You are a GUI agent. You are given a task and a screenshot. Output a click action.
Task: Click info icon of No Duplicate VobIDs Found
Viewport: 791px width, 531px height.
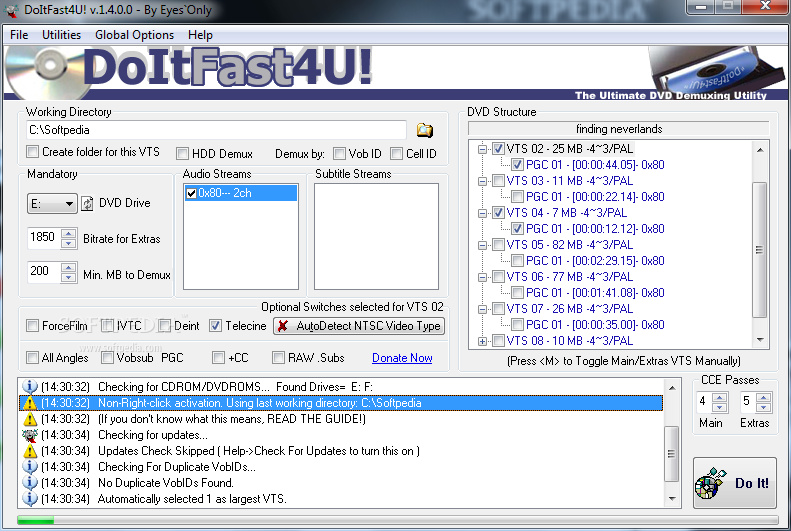click(30, 483)
